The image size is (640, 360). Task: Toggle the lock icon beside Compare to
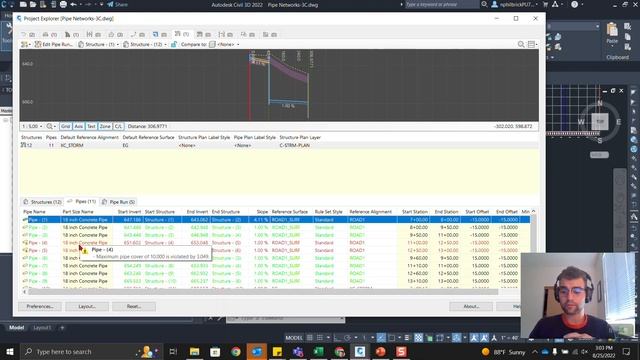[x=174, y=44]
